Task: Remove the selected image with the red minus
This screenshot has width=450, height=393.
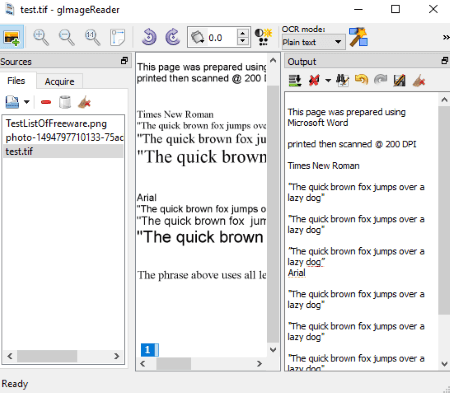Action: tap(46, 102)
